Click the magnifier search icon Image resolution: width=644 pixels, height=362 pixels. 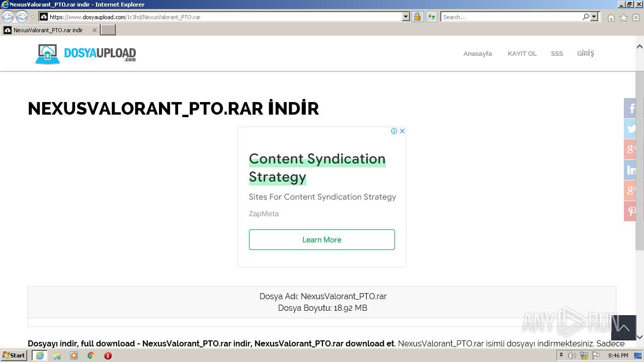[x=586, y=17]
